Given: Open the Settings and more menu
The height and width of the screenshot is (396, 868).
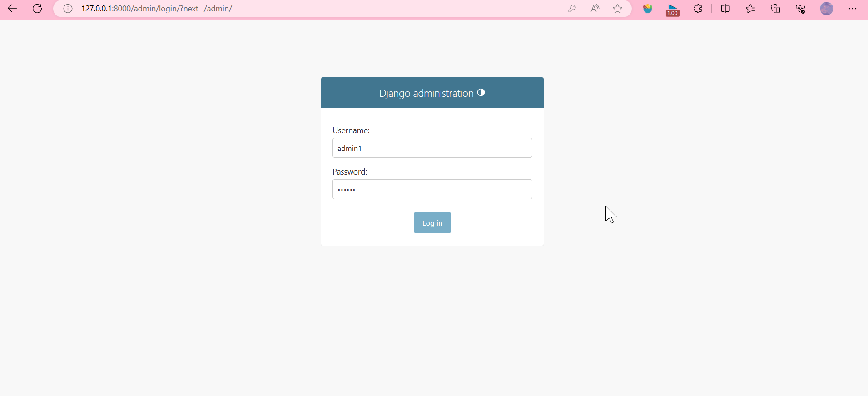Looking at the screenshot, I should coord(853,9).
